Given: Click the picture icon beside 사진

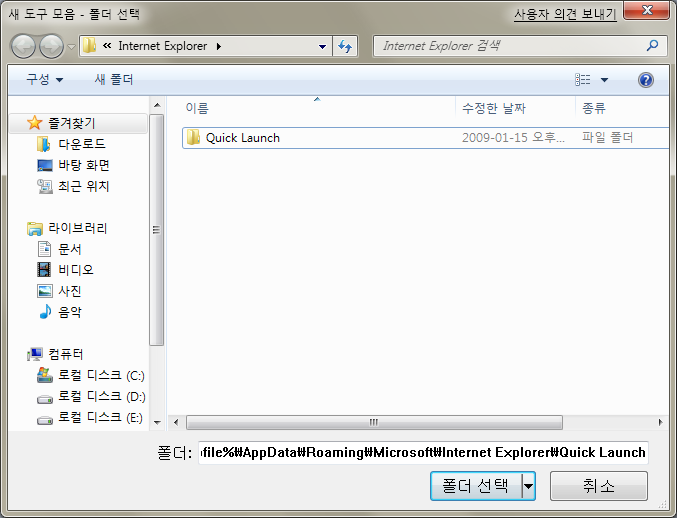Looking at the screenshot, I should [45, 291].
